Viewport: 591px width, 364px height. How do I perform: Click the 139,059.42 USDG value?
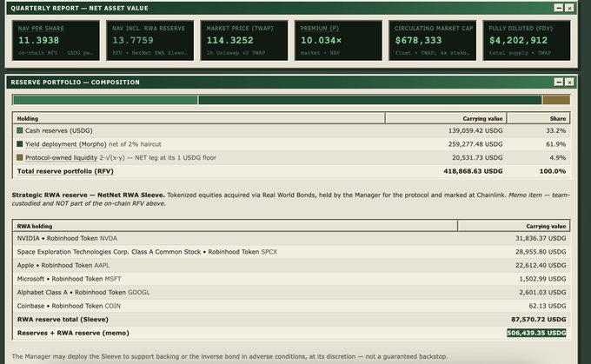pyautogui.click(x=475, y=131)
